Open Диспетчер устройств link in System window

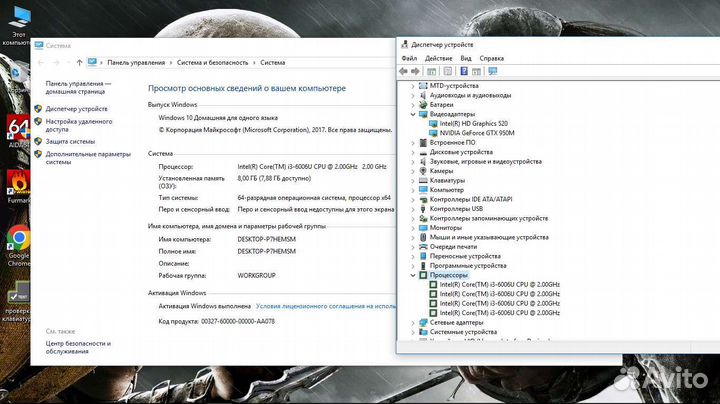tap(76, 109)
